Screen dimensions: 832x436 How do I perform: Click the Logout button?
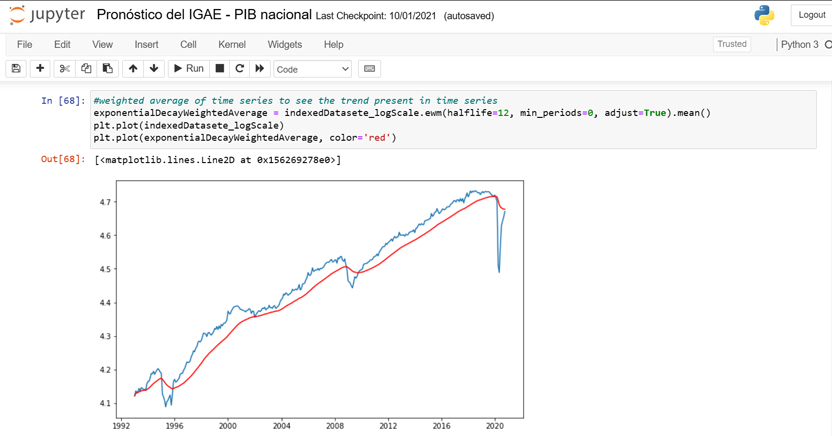[x=811, y=15]
